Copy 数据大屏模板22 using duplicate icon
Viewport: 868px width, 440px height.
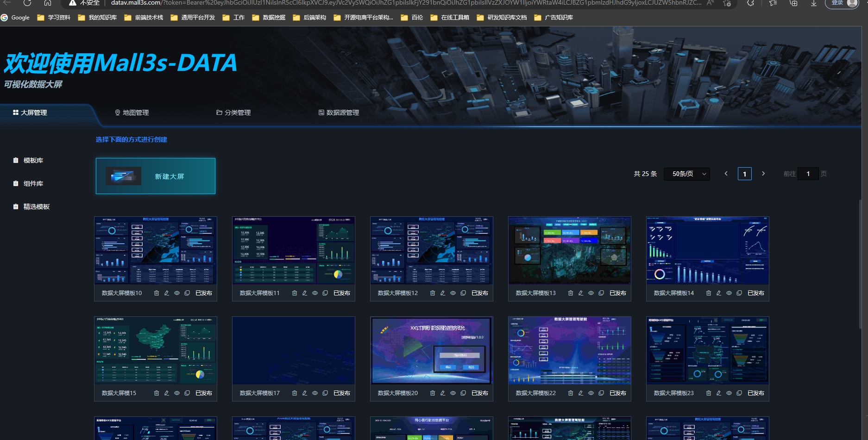click(x=601, y=393)
